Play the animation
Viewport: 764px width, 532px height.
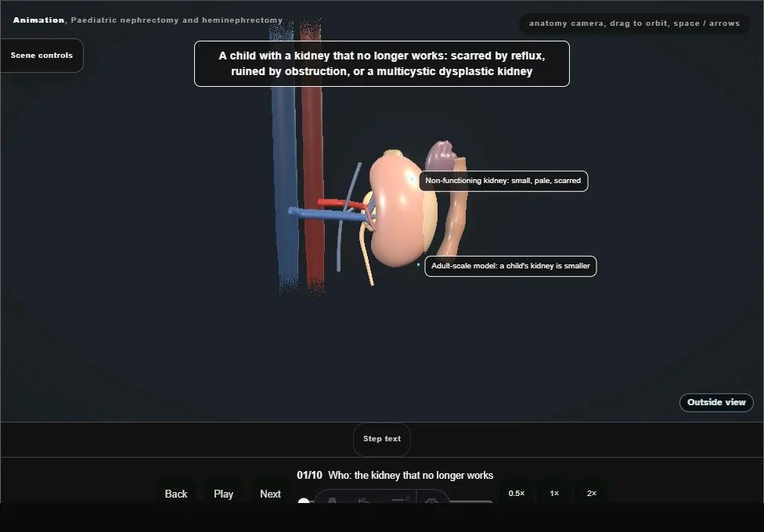(223, 494)
